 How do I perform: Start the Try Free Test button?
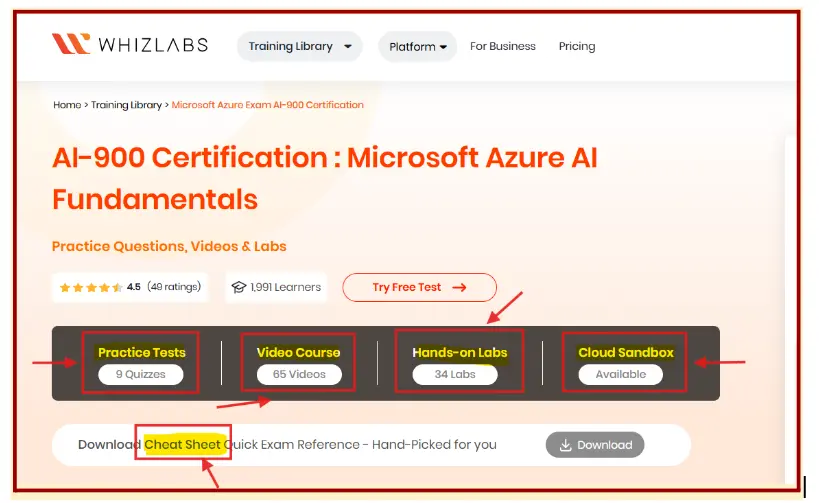tap(419, 287)
